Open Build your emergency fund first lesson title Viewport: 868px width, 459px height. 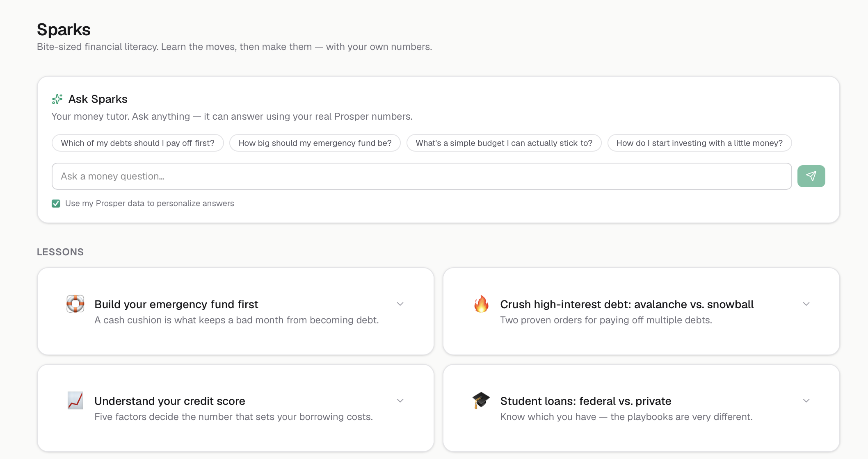tap(176, 304)
